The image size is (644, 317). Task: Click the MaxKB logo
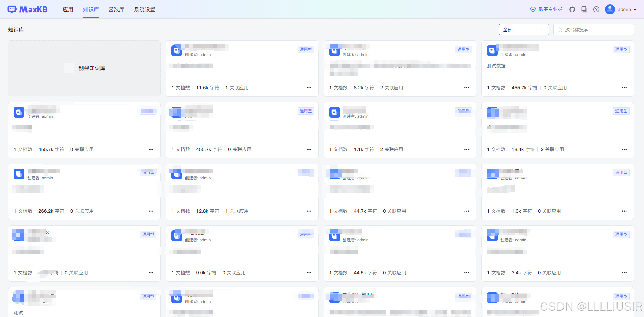27,9
